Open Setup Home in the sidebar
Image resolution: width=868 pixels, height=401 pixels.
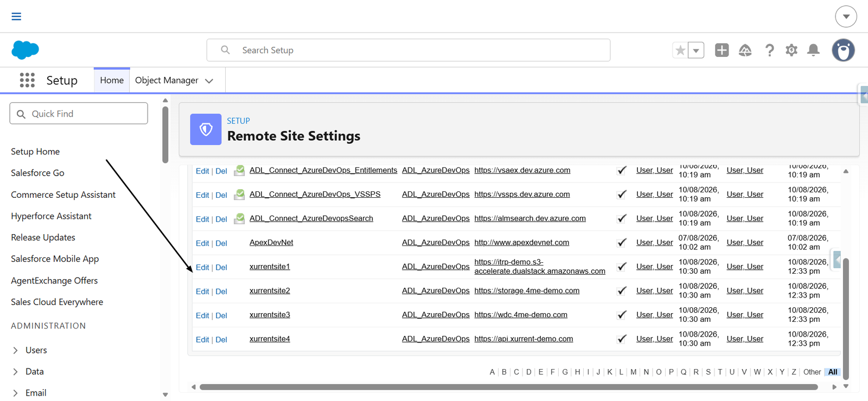[x=35, y=152]
